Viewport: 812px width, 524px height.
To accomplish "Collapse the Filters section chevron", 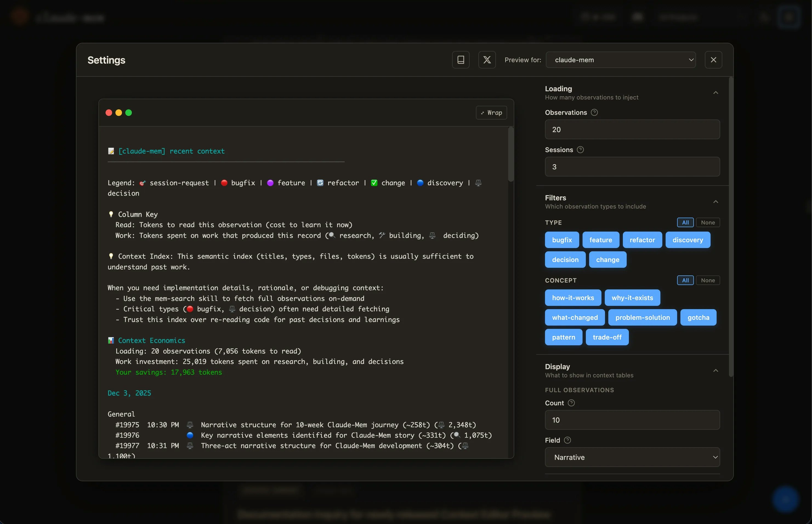I will 715,202.
